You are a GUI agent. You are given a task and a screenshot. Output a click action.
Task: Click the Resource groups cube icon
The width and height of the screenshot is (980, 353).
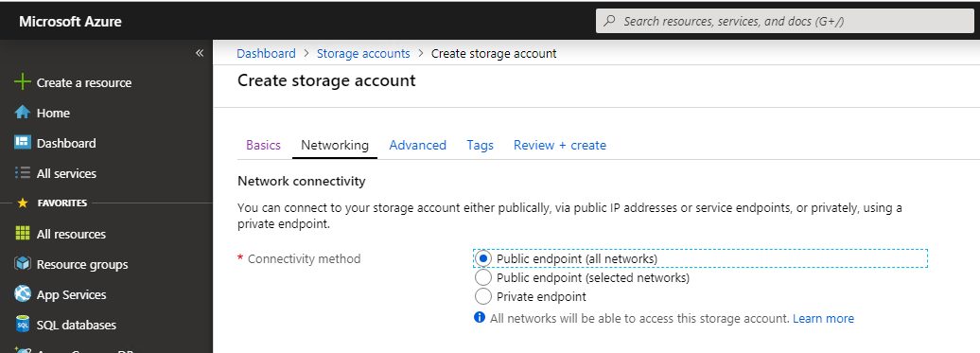22,264
